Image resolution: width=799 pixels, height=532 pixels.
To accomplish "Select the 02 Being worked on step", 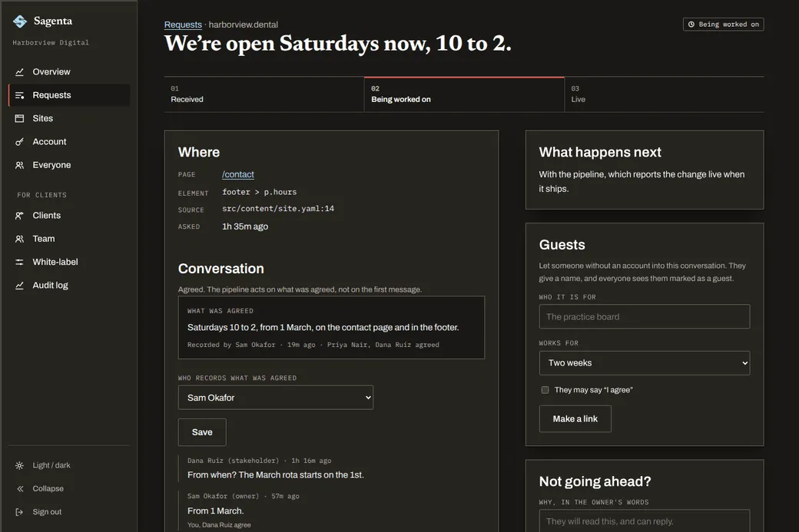I will [x=464, y=94].
